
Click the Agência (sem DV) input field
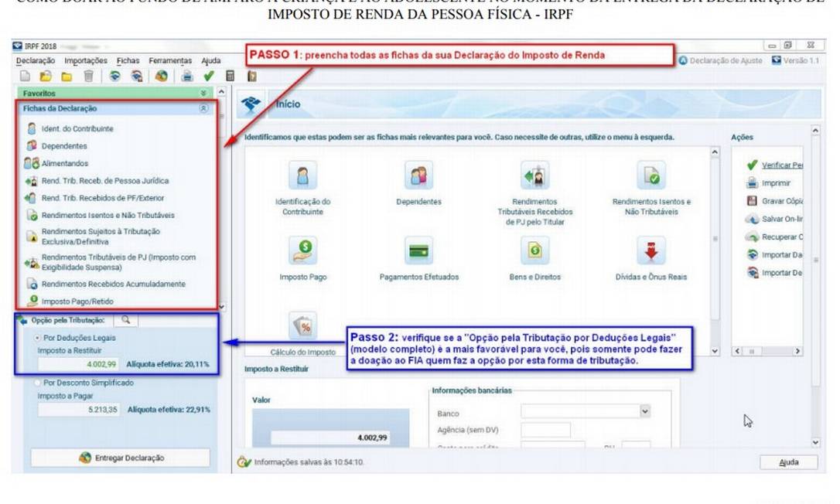[545, 430]
